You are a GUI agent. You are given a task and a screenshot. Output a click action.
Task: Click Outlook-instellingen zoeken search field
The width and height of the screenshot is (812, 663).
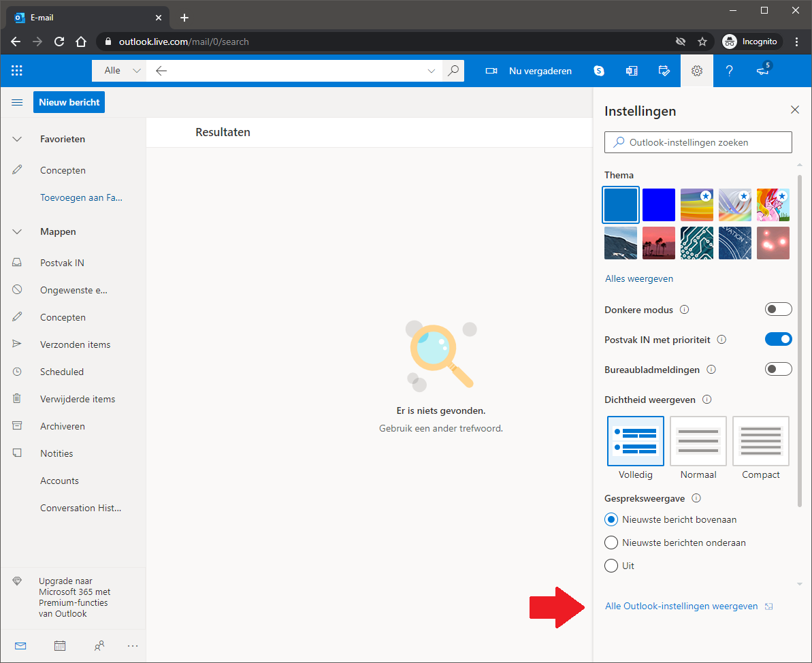click(698, 142)
